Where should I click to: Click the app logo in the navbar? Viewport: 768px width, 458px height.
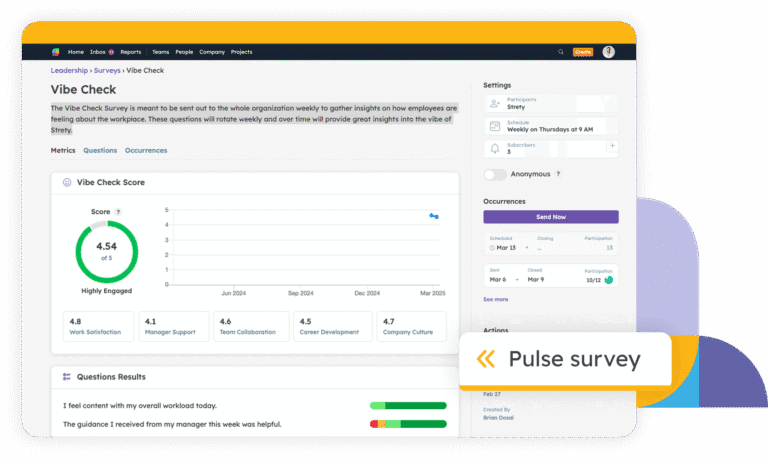click(55, 52)
